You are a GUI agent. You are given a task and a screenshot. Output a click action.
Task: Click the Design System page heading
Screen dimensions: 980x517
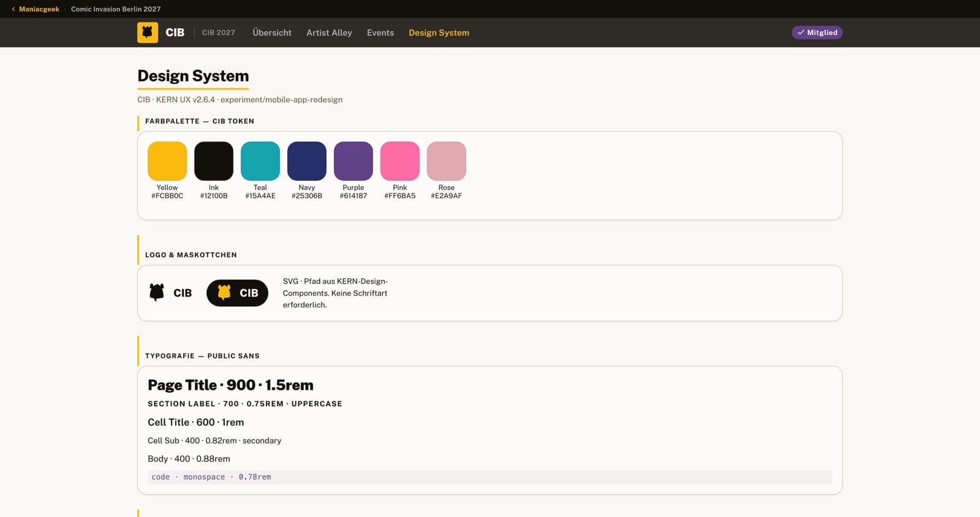(x=193, y=76)
